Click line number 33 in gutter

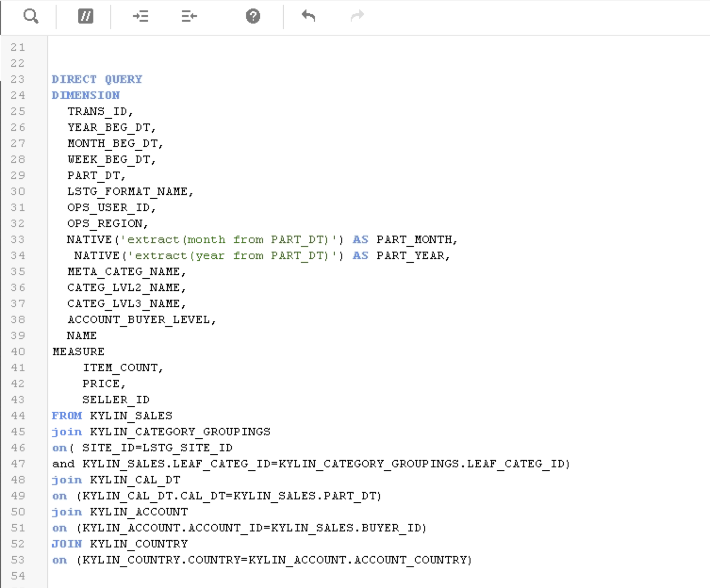coord(18,239)
